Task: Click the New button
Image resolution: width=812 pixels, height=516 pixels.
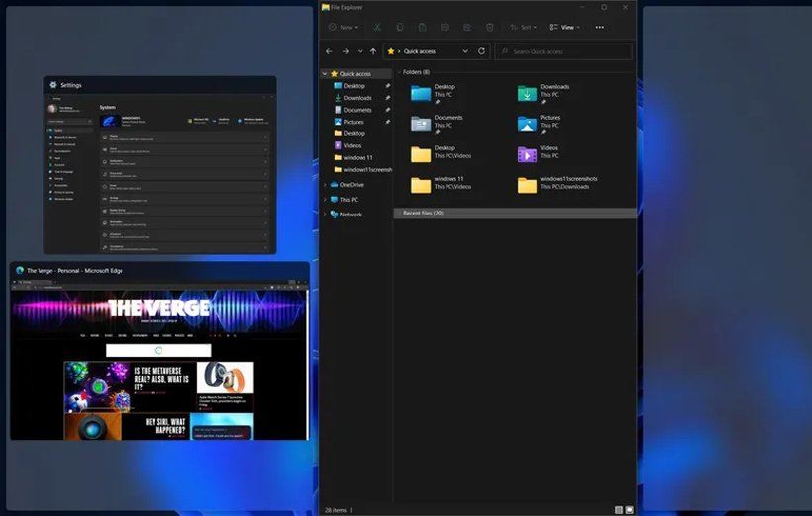Action: 343,27
